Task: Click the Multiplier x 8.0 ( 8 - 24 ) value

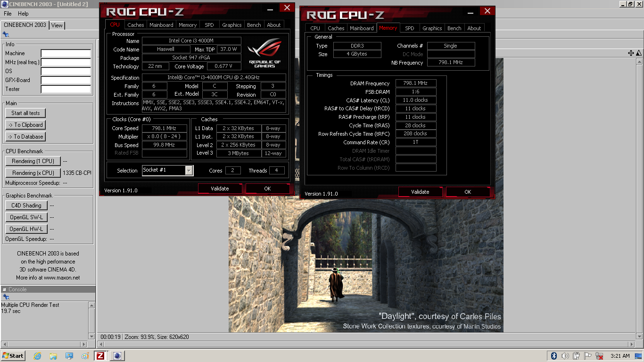Action: tap(164, 137)
